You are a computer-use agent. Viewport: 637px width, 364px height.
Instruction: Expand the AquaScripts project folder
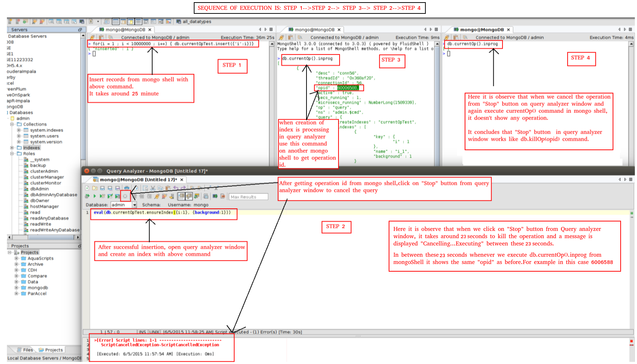point(16,258)
